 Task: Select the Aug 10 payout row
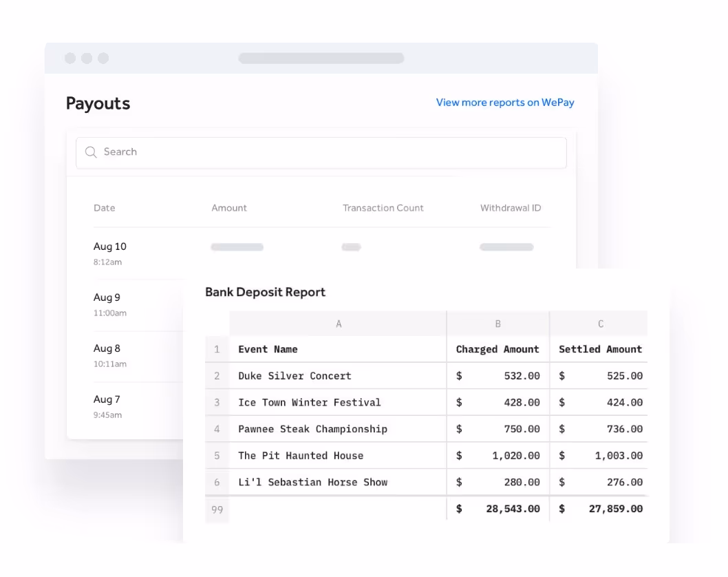click(322, 253)
